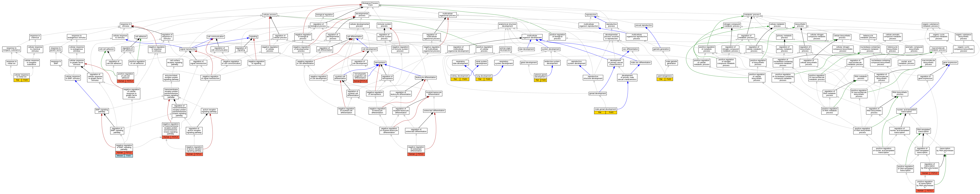
Task: Select 'multicellular organismal process' node
Action: [447, 15]
